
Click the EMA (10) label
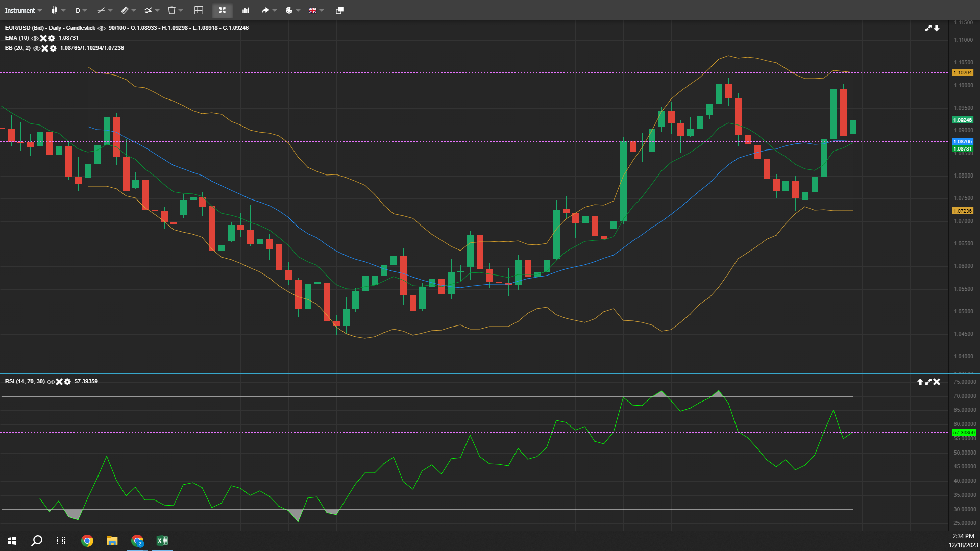[17, 38]
